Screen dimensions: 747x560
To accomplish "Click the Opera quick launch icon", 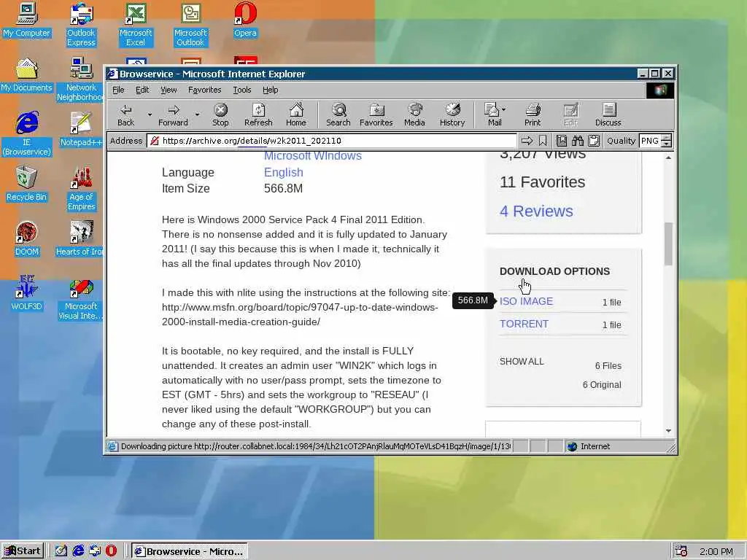I will [x=111, y=551].
